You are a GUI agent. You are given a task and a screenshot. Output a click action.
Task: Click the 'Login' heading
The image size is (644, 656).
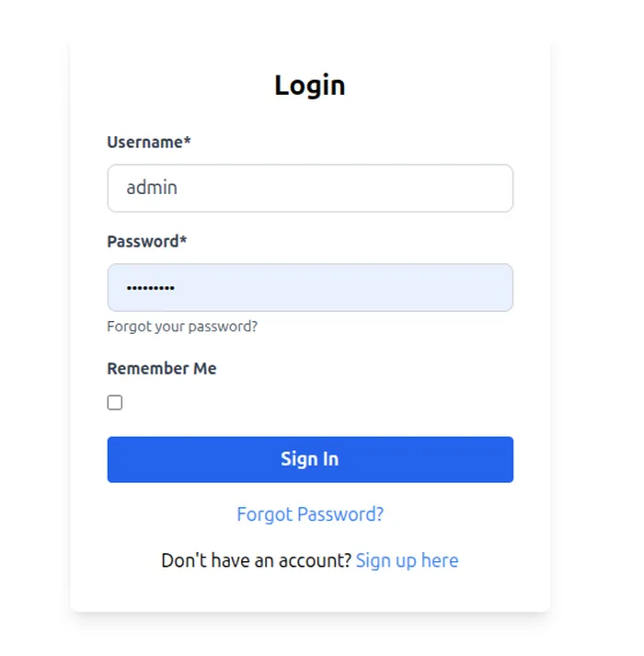click(x=310, y=86)
